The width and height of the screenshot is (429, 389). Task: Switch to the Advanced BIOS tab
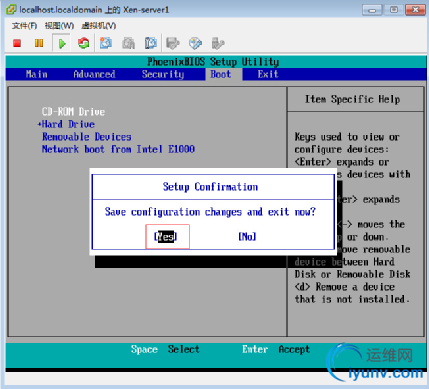pyautogui.click(x=94, y=74)
